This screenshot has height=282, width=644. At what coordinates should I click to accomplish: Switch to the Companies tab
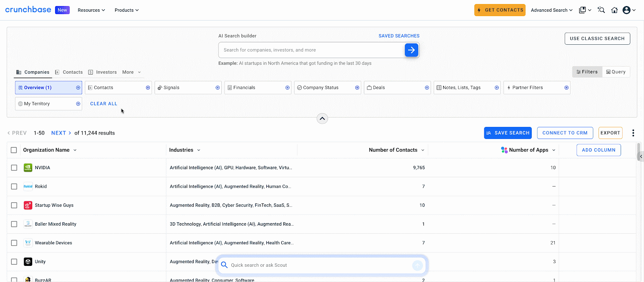click(33, 72)
